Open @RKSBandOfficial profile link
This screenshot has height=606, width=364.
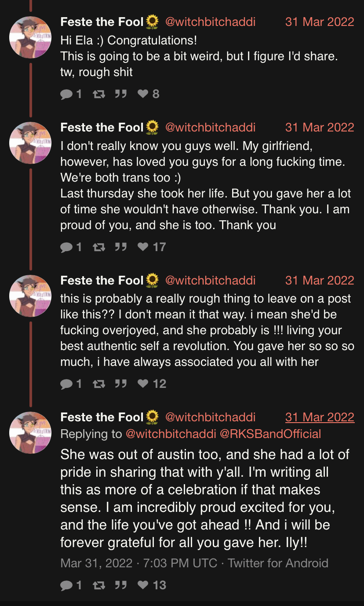[270, 434]
